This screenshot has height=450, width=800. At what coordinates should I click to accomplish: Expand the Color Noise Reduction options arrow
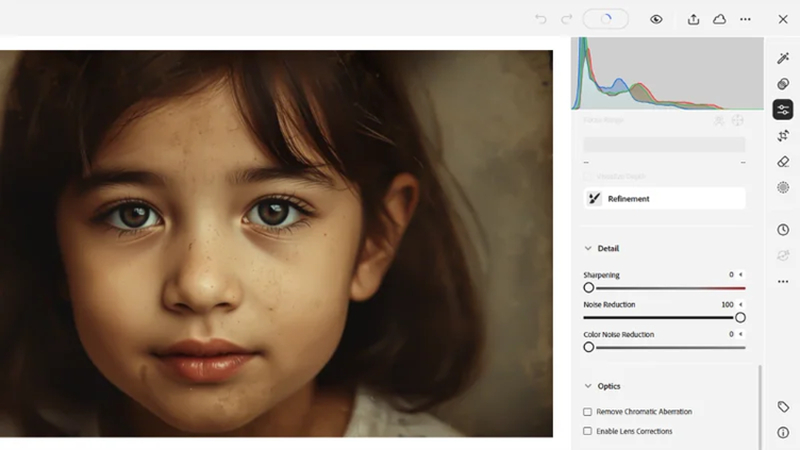pos(741,334)
